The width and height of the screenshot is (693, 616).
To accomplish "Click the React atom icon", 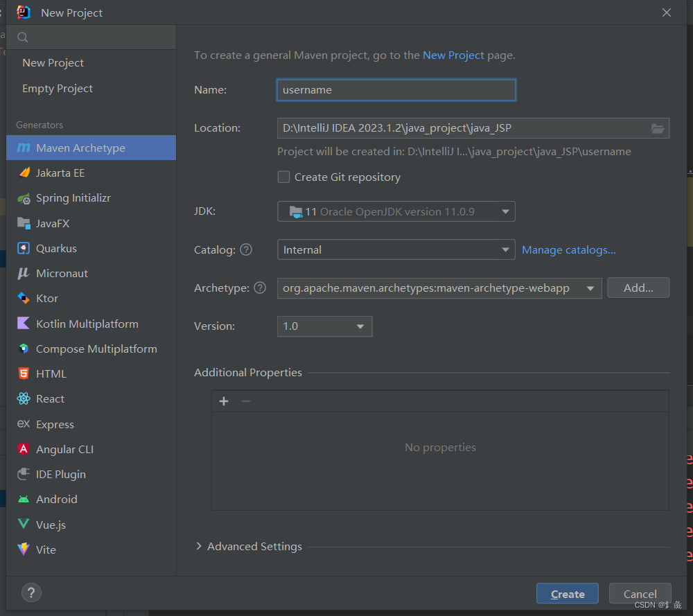I will tap(24, 398).
